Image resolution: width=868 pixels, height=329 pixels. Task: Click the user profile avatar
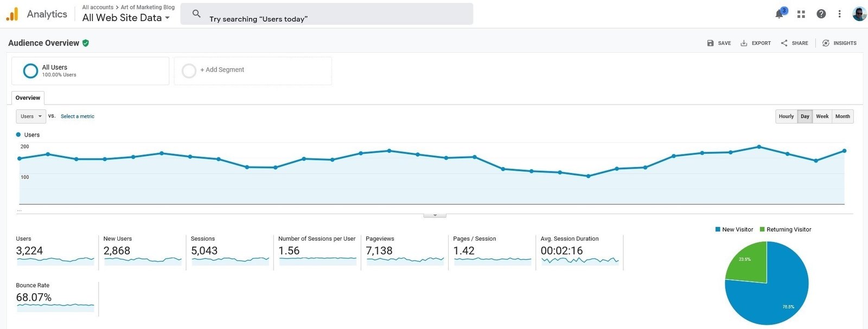(859, 14)
